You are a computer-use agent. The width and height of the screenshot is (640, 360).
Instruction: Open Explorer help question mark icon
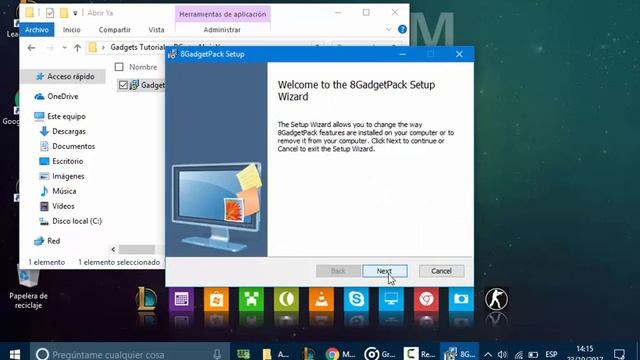(402, 29)
